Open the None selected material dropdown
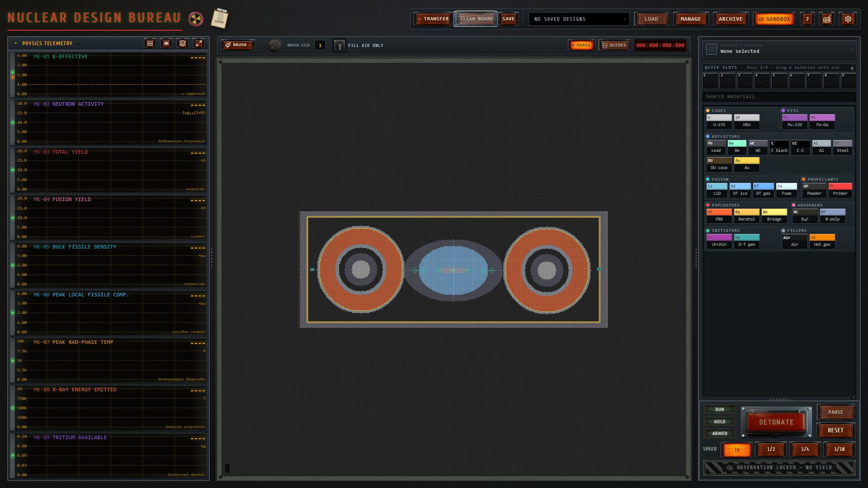 (779, 48)
